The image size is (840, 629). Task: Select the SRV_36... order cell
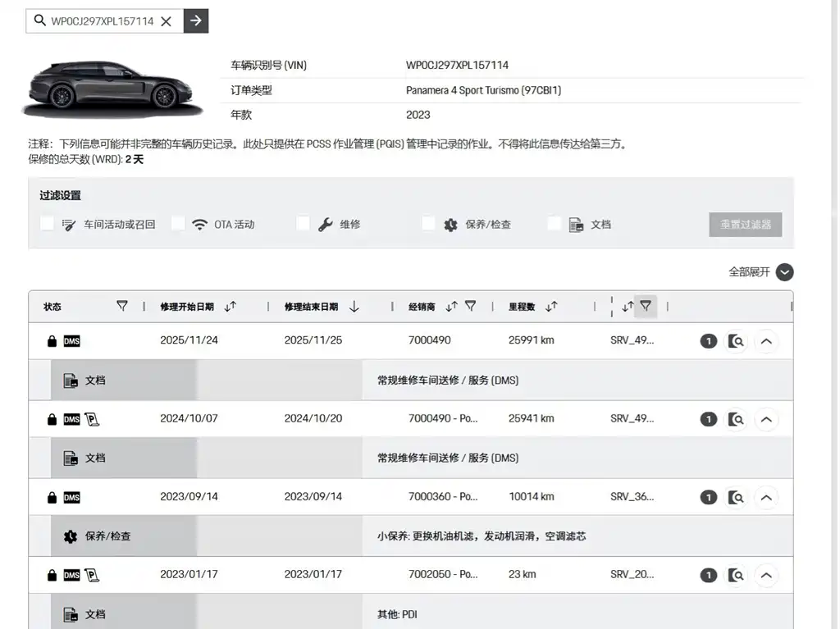click(x=632, y=497)
